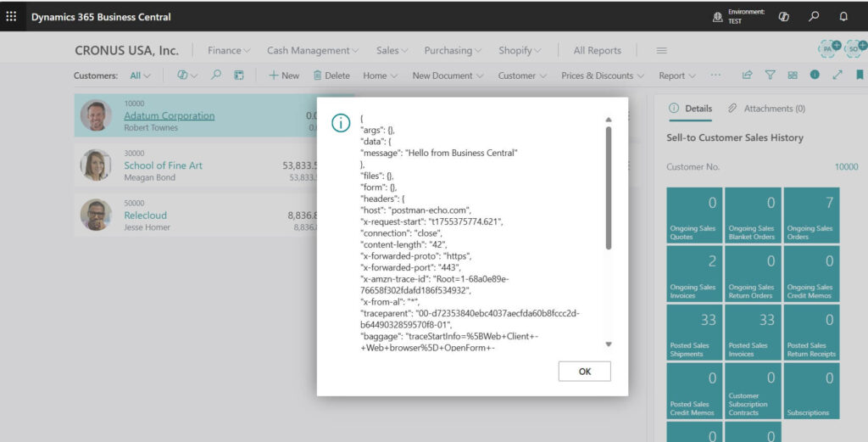The image size is (868, 442).
Task: Open notifications bell icon
Action: (843, 16)
